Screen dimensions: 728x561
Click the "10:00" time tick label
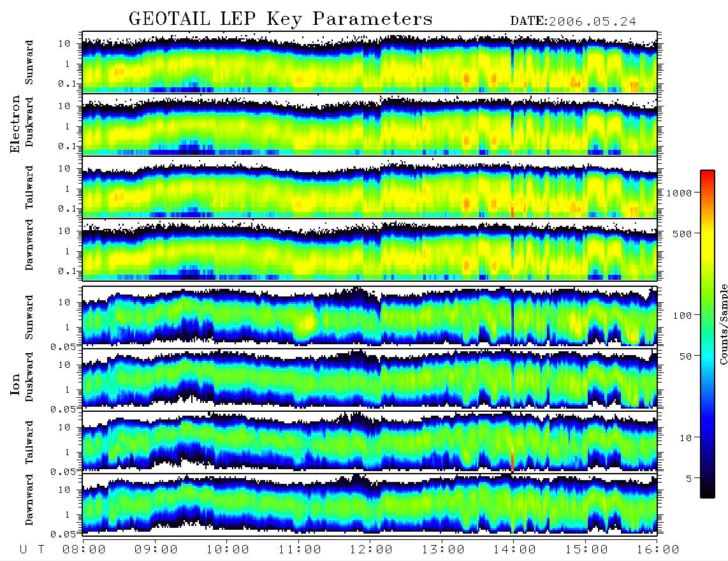[228, 550]
